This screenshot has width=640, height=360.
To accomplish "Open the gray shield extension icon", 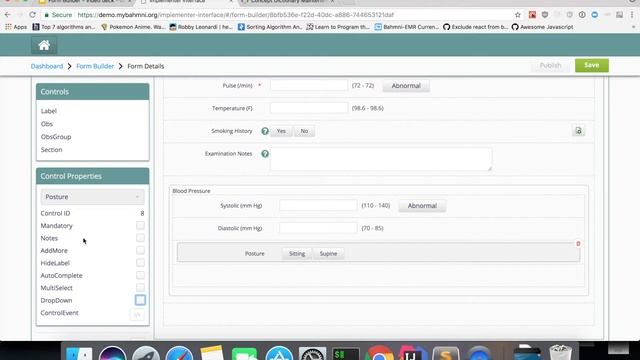I will 545,15.
